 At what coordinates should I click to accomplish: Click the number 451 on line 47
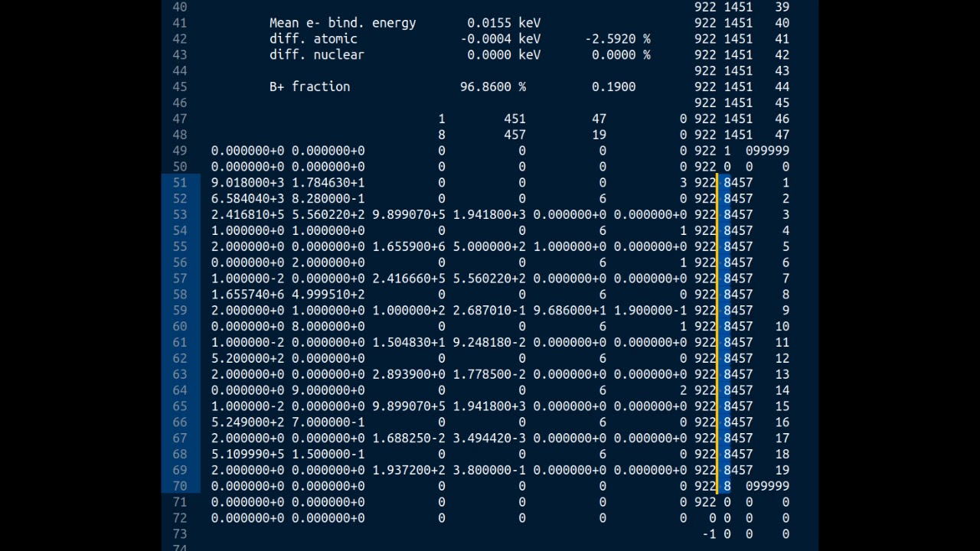point(514,119)
